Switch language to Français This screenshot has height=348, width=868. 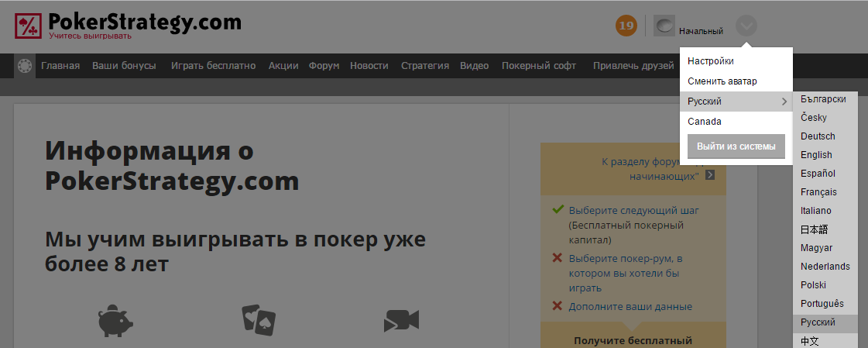[825, 192]
